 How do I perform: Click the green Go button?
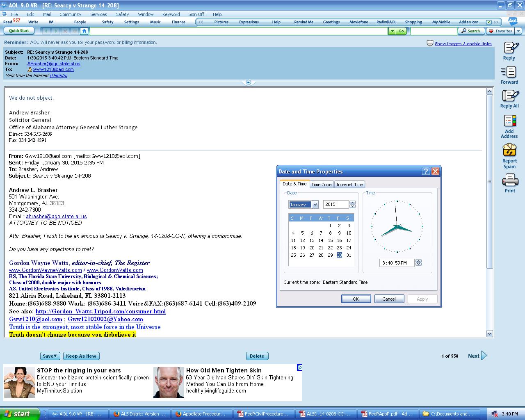pyautogui.click(x=401, y=31)
